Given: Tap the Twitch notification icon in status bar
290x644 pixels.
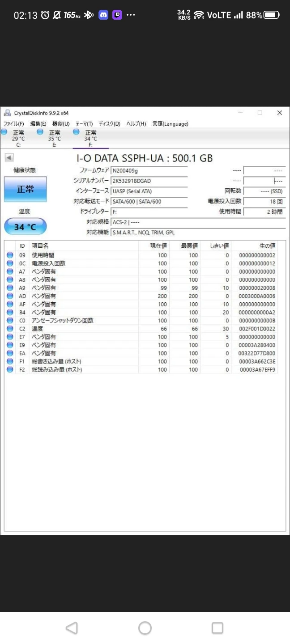Looking at the screenshot, I should pyautogui.click(x=117, y=15).
